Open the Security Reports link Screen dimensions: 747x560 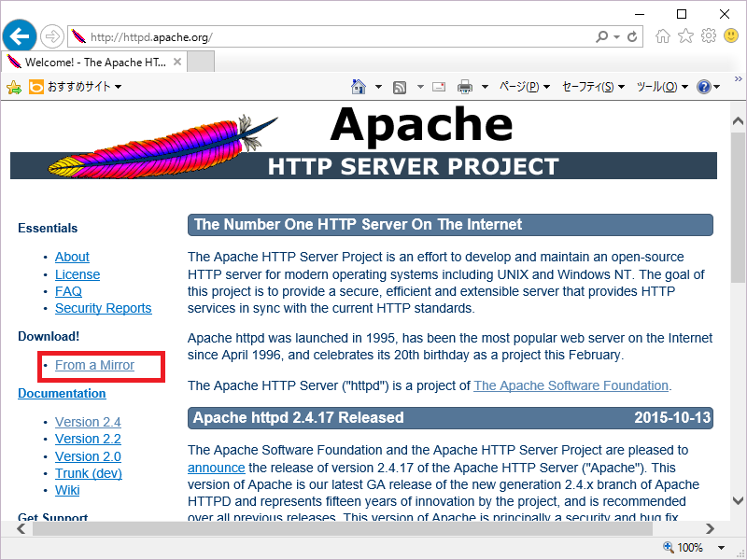(103, 308)
